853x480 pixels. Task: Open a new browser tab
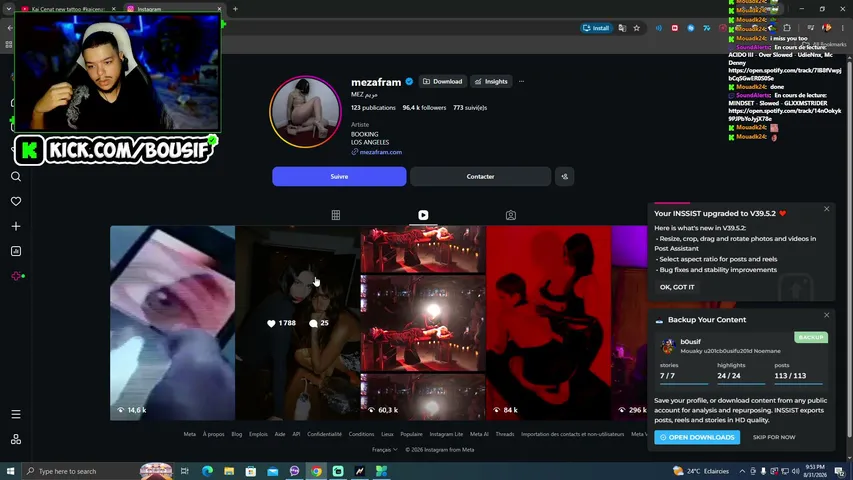235,9
